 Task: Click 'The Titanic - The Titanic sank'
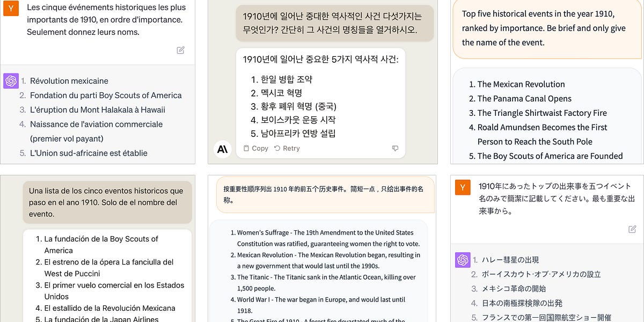point(327,283)
